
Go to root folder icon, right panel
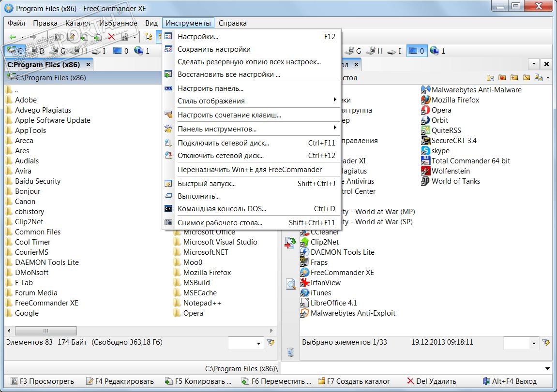pos(527,78)
